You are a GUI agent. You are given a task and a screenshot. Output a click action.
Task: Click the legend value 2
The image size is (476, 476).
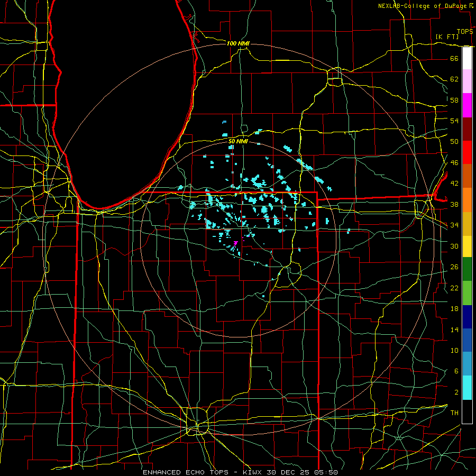tap(456, 392)
